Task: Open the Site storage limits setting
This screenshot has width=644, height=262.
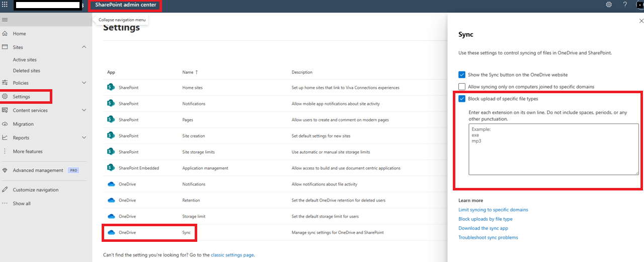Action: (200, 152)
